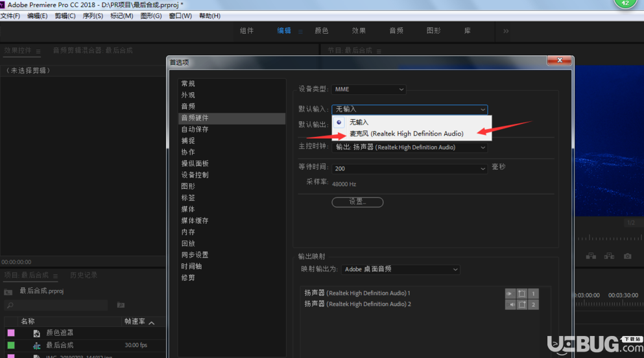Click the pink label swatch of 颜色遮罩
This screenshot has width=644, height=358.
click(x=11, y=333)
